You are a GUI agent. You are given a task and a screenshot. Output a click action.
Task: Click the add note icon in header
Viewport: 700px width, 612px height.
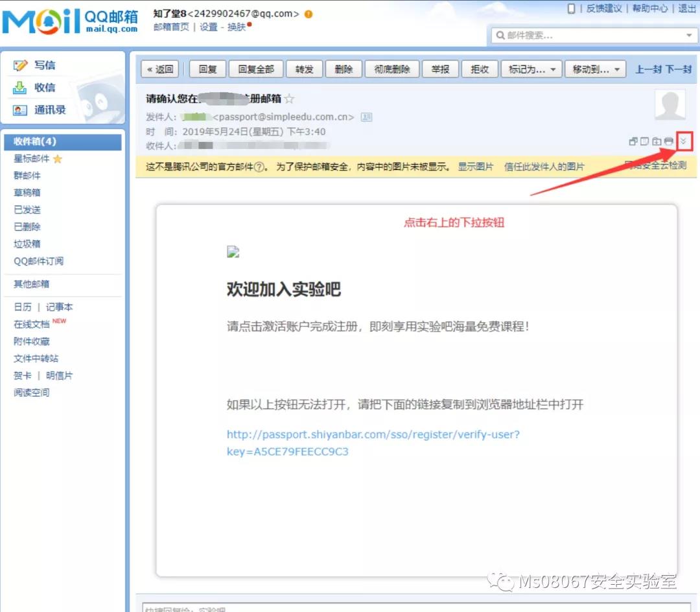pos(645,142)
